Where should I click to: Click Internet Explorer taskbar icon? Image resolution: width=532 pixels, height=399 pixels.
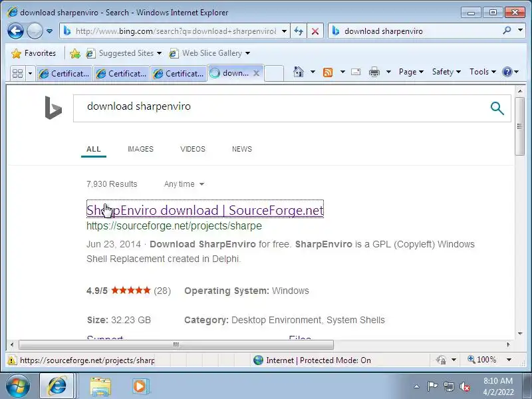coord(57,386)
